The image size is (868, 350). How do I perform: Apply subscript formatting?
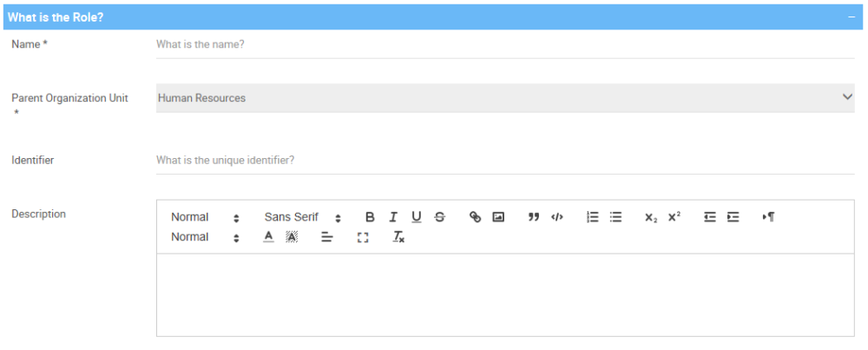[x=651, y=217]
